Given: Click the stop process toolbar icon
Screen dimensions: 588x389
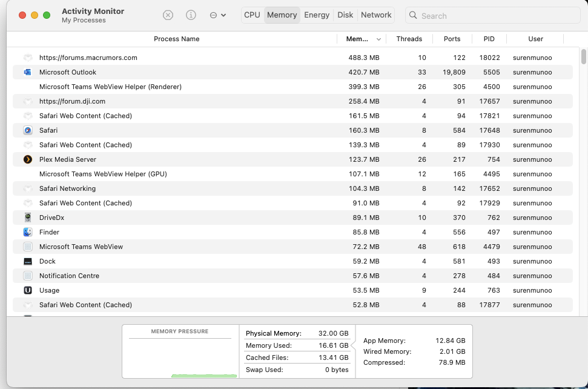Looking at the screenshot, I should 168,15.
